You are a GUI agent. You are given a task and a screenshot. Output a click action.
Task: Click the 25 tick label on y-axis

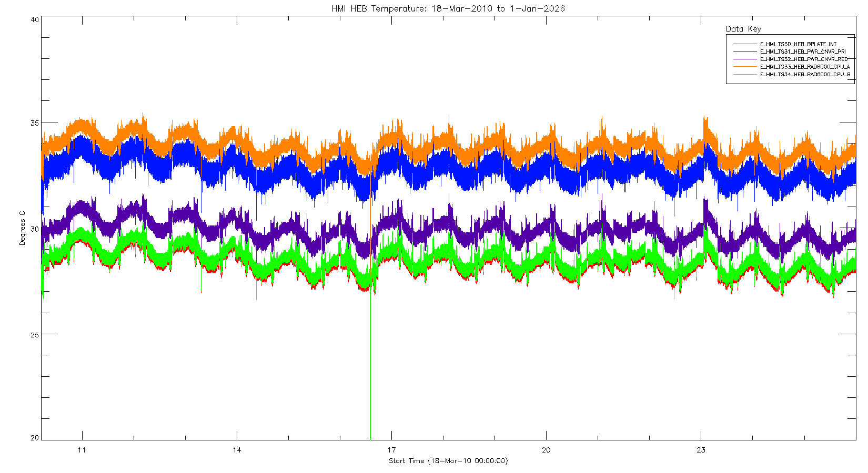point(35,334)
